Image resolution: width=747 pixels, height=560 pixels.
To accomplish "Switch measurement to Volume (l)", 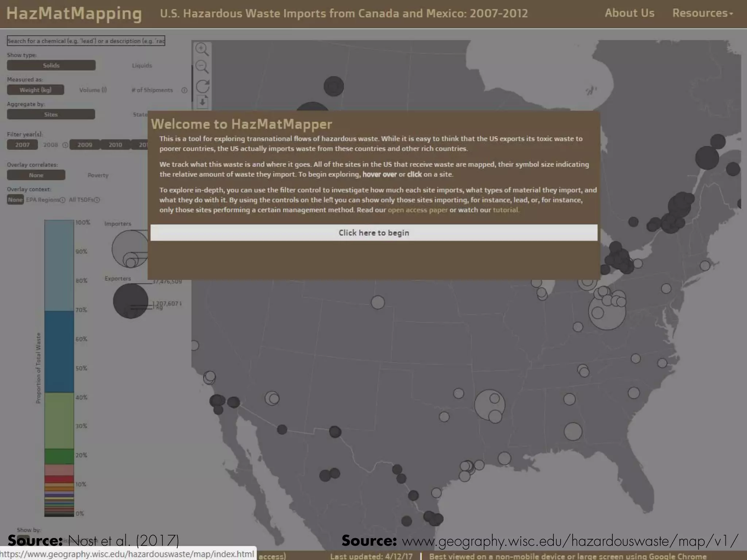I will click(93, 90).
